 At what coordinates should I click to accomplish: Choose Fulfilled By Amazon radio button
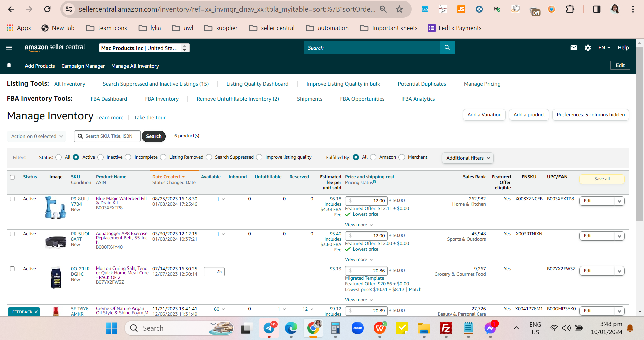click(373, 157)
